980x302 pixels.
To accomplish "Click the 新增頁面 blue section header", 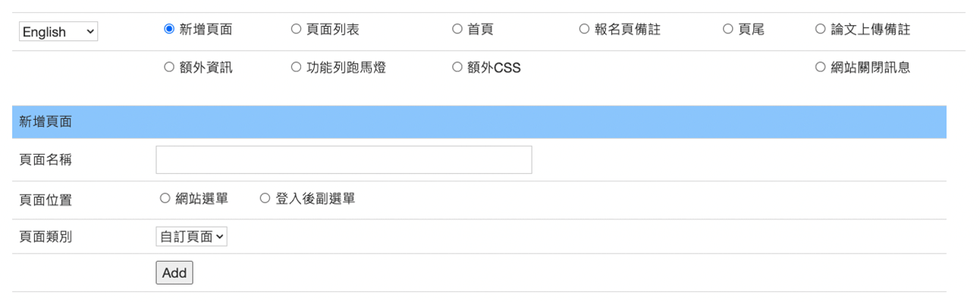I will [479, 122].
